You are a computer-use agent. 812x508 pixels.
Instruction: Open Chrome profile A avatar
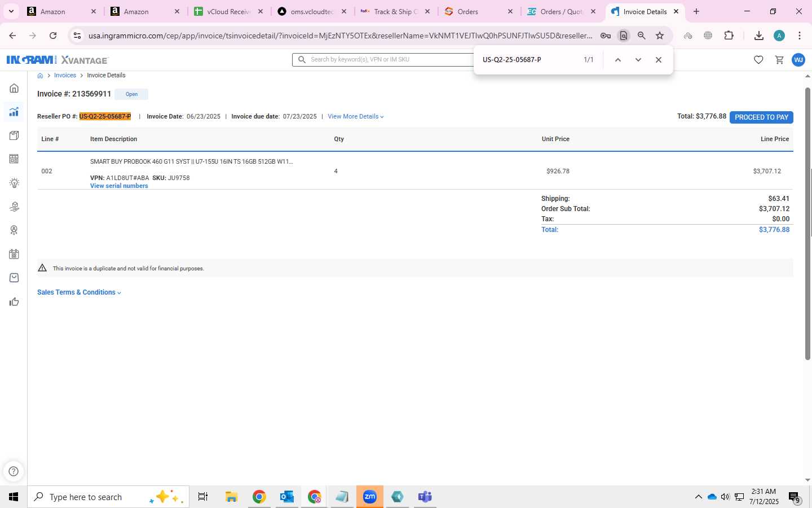click(x=779, y=36)
